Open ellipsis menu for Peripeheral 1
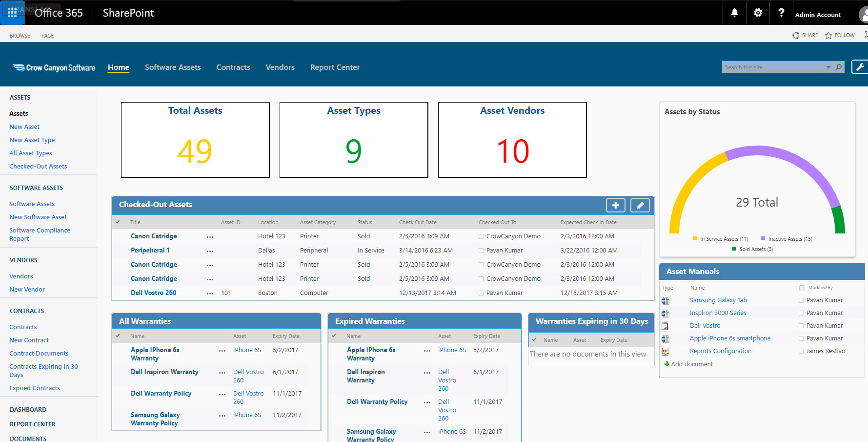Image resolution: width=868 pixels, height=442 pixels. [210, 251]
